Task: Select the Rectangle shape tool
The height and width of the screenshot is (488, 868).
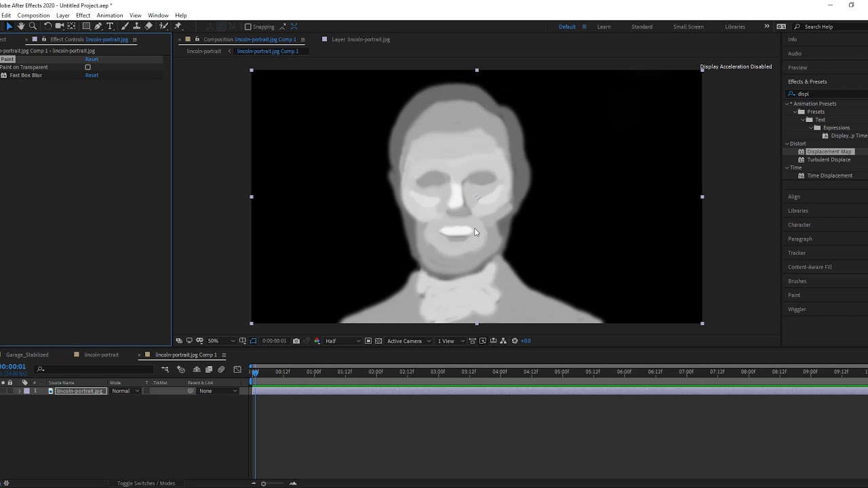Action: coord(86,26)
